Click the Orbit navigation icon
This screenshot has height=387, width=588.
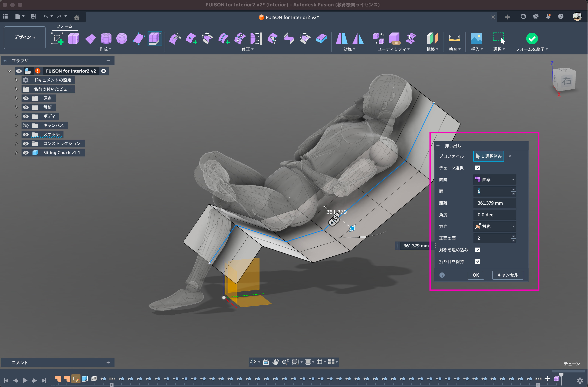[253, 362]
